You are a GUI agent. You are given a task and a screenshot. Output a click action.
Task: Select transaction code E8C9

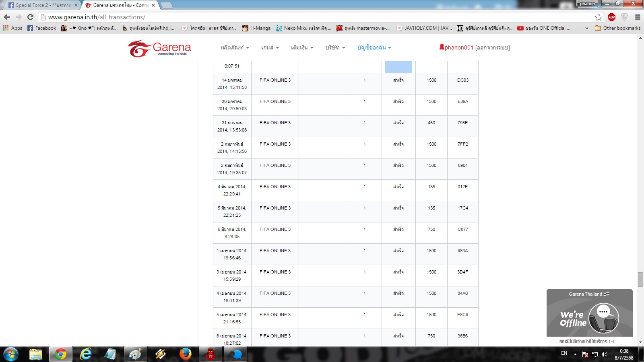pyautogui.click(x=463, y=315)
